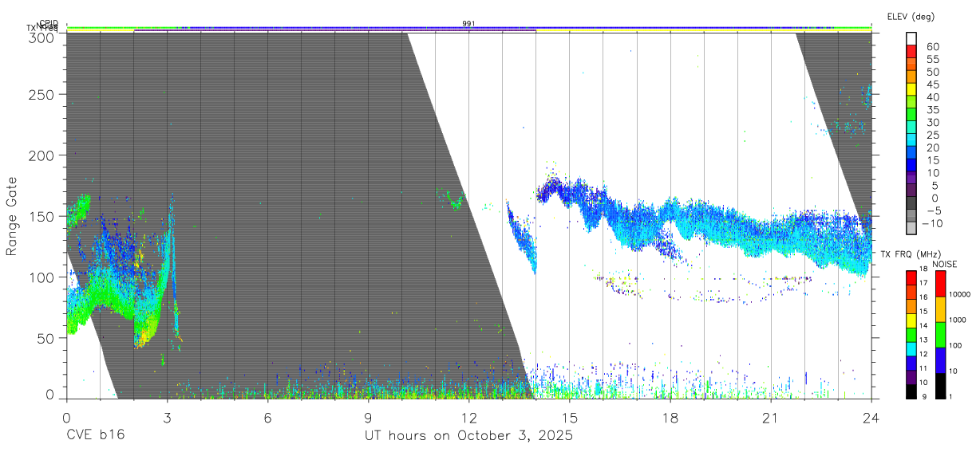This screenshot has width=980, height=452.
Task: Click the '250' tick label on the Range Gate axis
Action: [x=42, y=95]
